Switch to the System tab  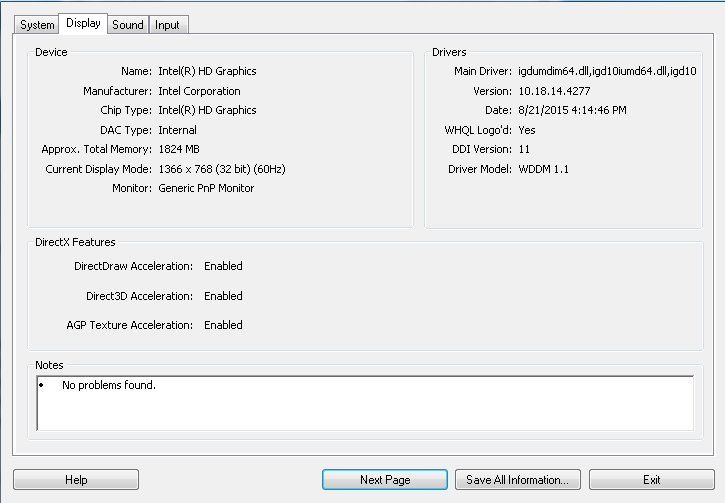[x=37, y=25]
